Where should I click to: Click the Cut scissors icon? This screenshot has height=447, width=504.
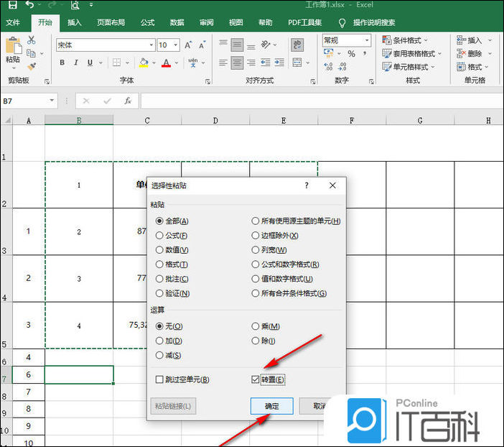click(x=32, y=40)
